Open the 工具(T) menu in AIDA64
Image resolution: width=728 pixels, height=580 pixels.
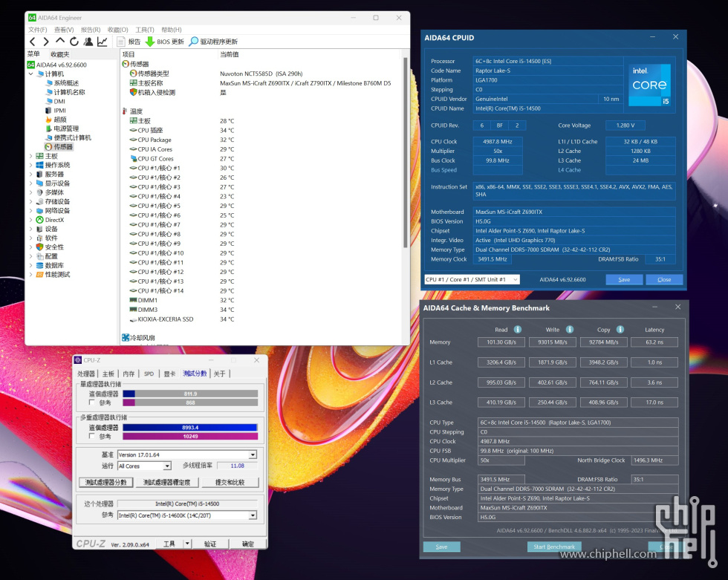coord(145,30)
